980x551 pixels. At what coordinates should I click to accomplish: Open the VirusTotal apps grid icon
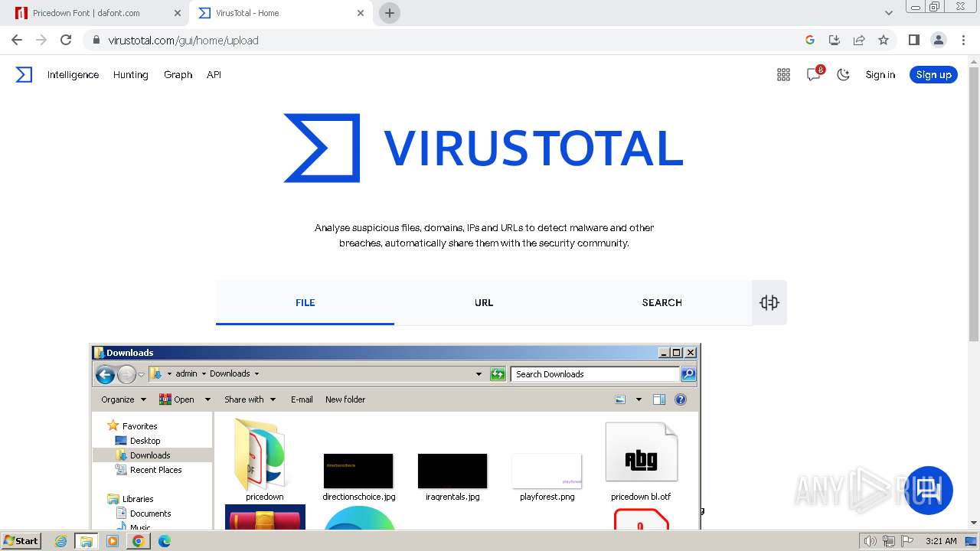pos(783,74)
